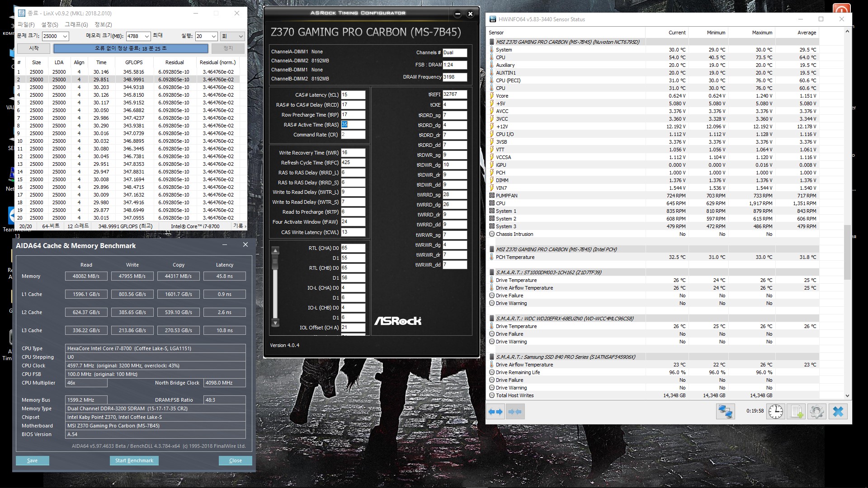This screenshot has height=488, width=868.
Task: Click HWiNFO shrink columns arrows icon
Action: pos(515,412)
